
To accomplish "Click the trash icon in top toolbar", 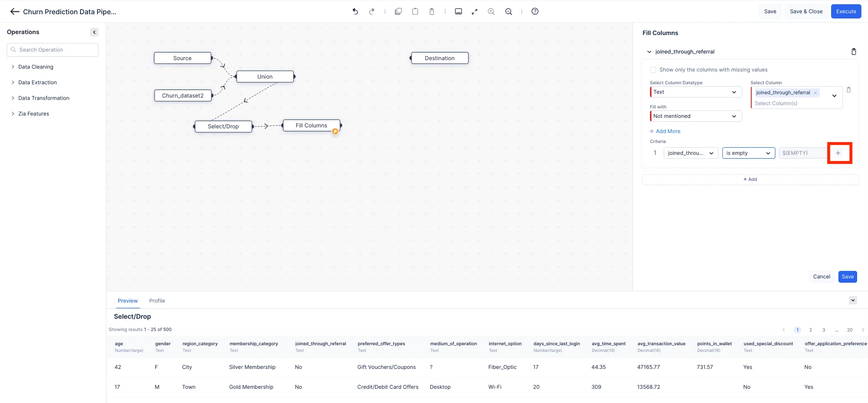I will coord(431,11).
